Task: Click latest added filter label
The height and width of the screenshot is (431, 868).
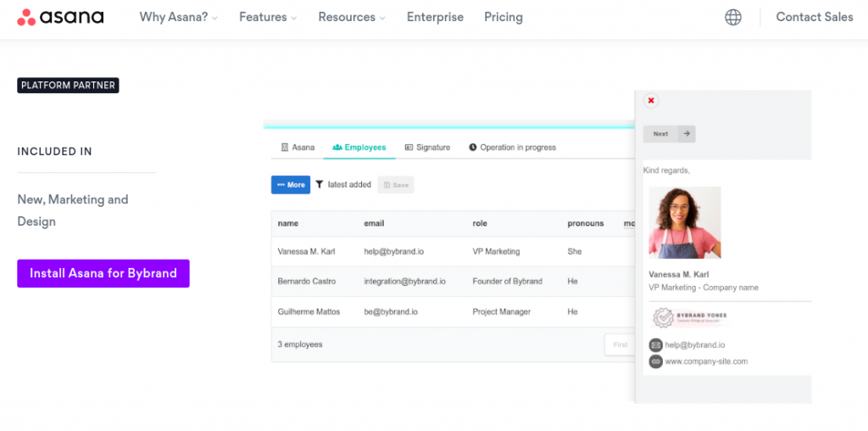Action: click(x=349, y=184)
